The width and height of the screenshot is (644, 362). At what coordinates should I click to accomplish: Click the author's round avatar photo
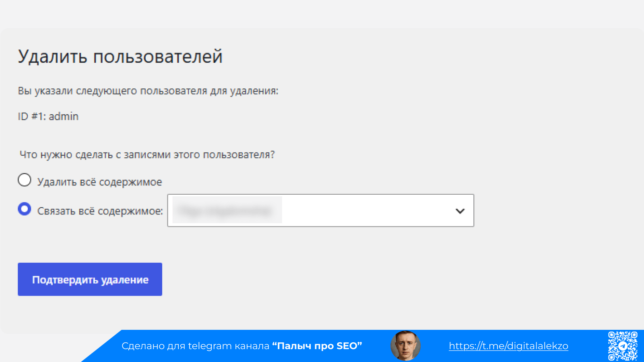click(405, 346)
